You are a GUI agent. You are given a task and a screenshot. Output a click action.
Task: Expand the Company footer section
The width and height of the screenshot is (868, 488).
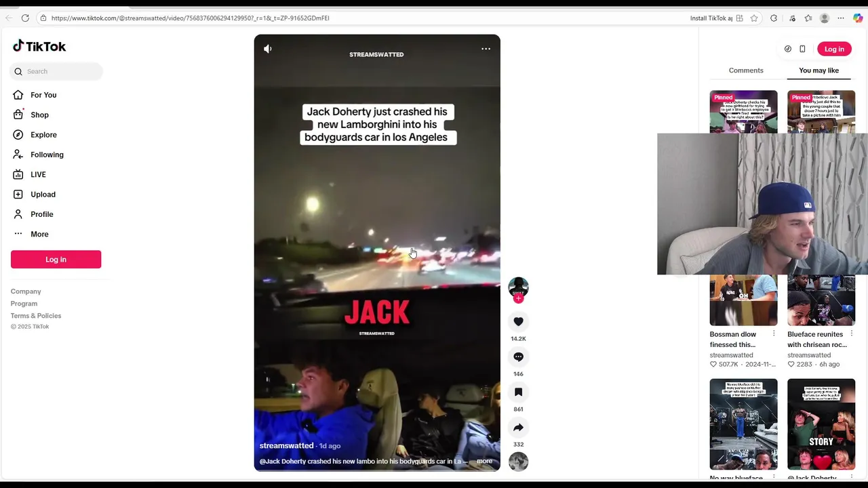click(26, 291)
